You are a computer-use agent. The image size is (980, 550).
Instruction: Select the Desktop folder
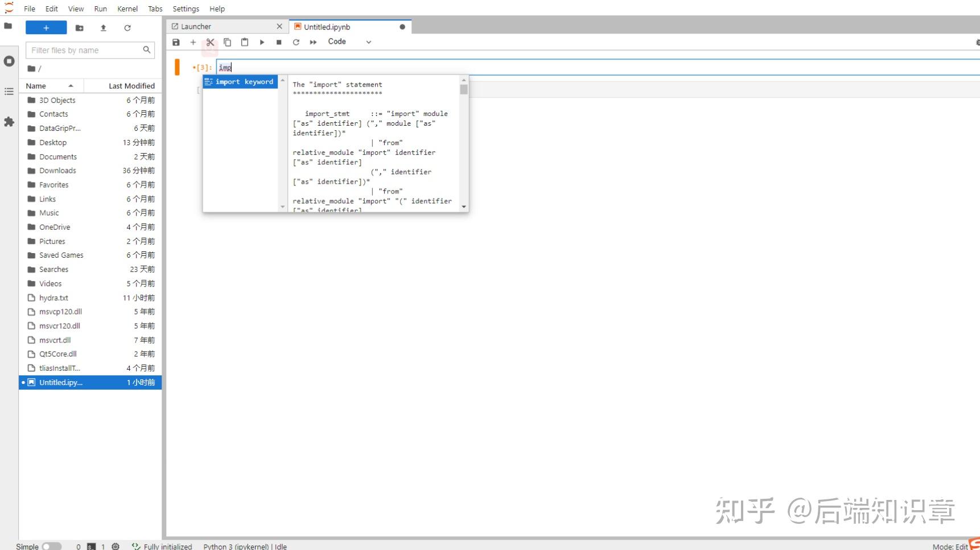point(90,143)
